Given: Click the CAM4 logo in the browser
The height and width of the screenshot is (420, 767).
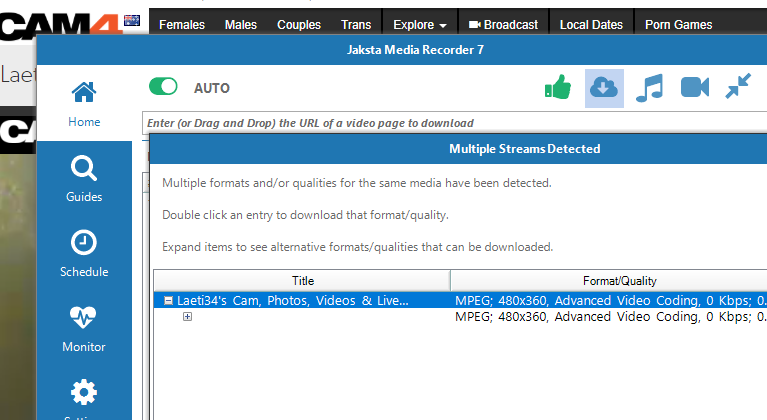Looking at the screenshot, I should (x=60, y=24).
